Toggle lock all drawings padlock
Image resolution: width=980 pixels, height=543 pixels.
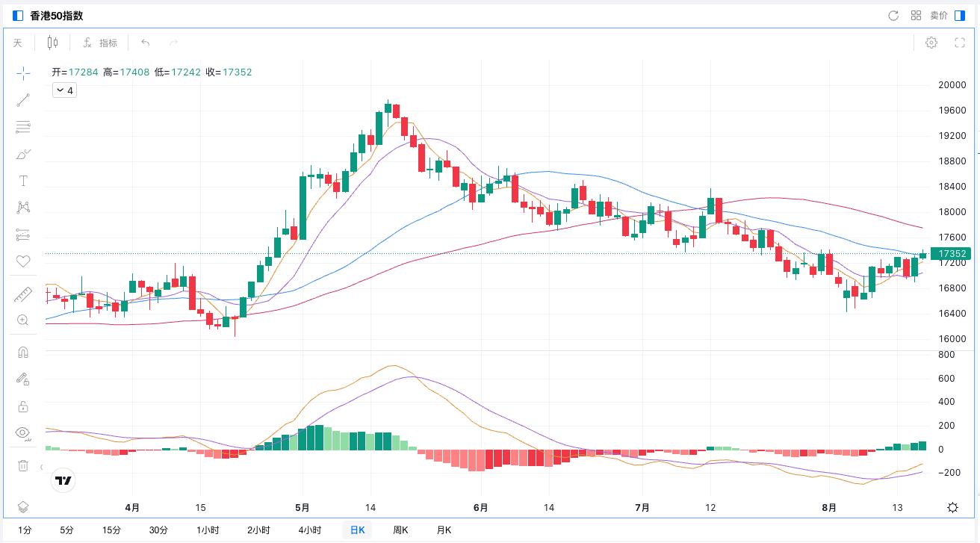[23, 407]
